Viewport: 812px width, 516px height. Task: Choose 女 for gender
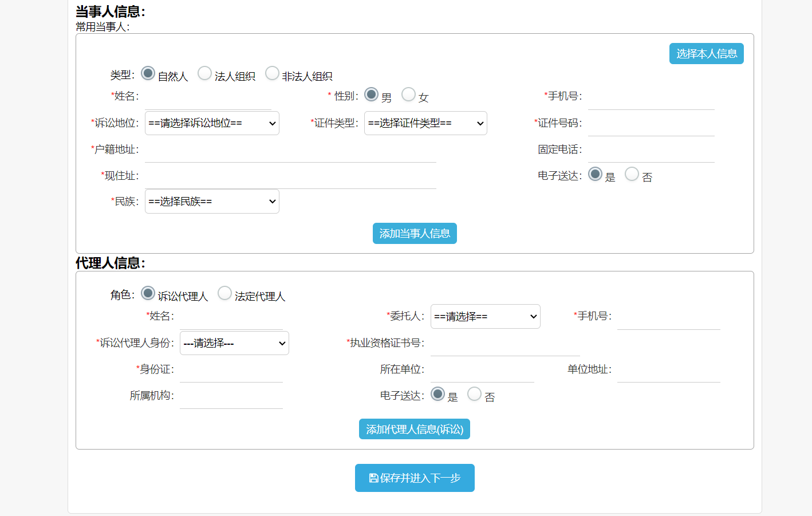[408, 94]
